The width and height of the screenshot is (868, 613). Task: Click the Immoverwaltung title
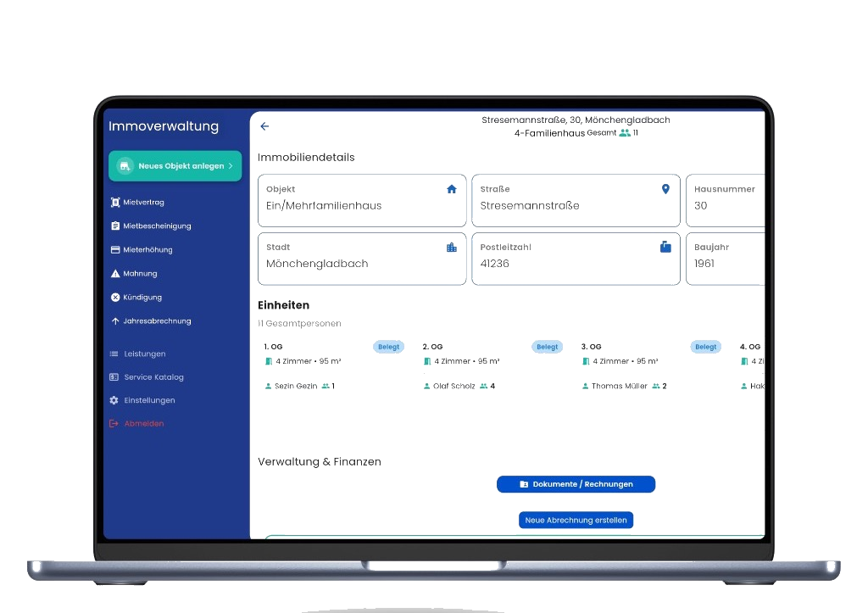(164, 126)
